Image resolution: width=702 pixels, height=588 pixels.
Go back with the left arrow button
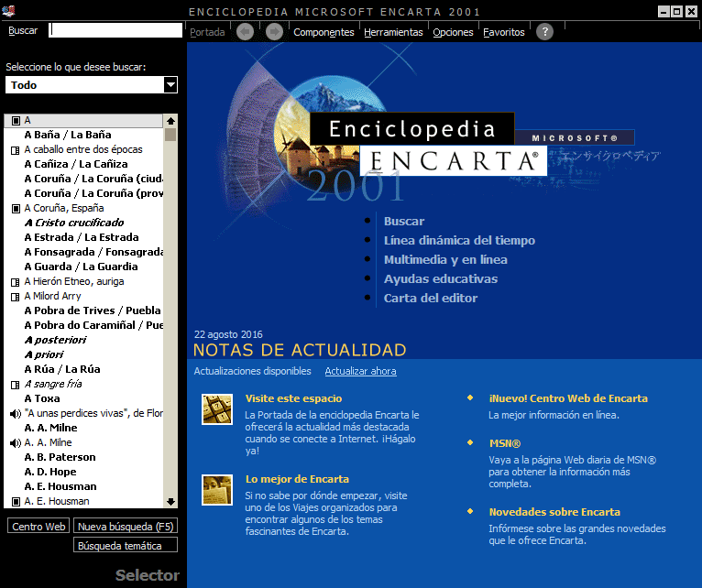click(x=245, y=32)
